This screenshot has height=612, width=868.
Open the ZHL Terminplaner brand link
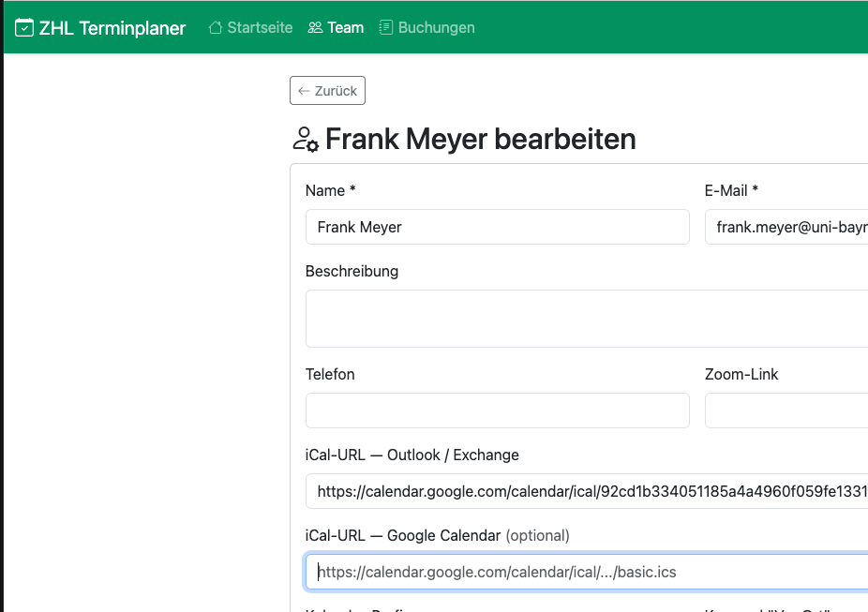point(100,28)
